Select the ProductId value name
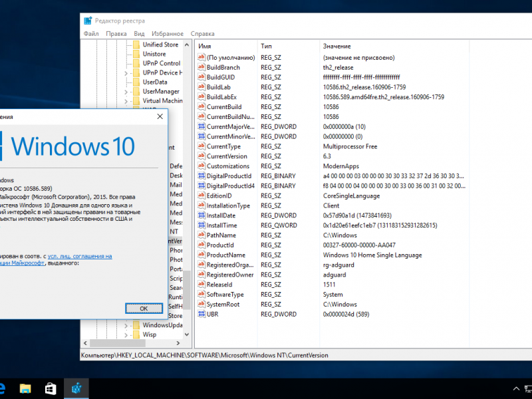This screenshot has height=399, width=532. [x=220, y=245]
